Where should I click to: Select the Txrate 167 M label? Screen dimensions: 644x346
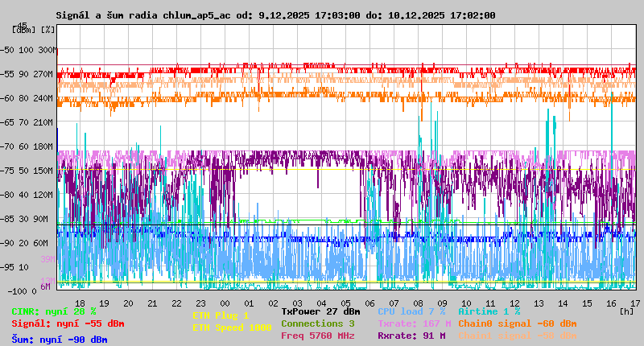(x=414, y=323)
